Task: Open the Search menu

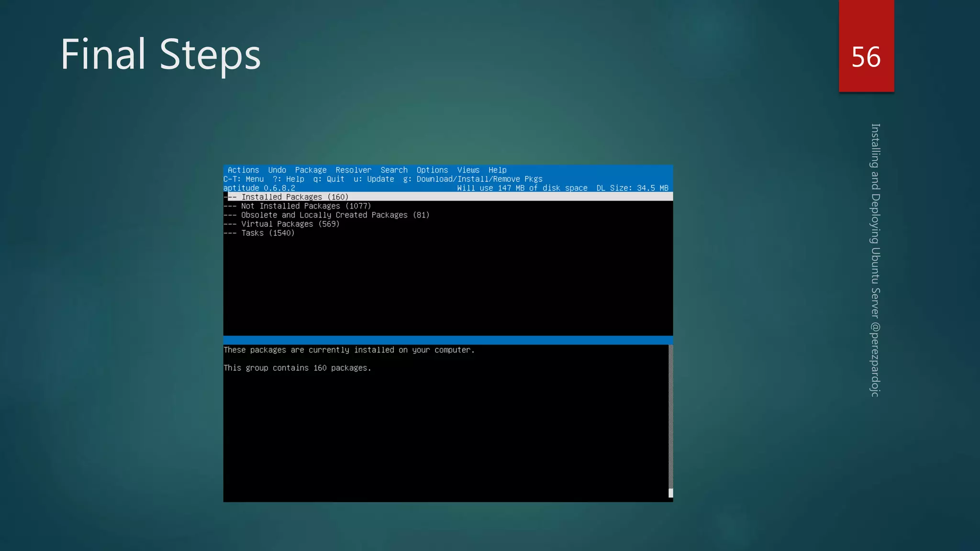Action: [x=394, y=170]
